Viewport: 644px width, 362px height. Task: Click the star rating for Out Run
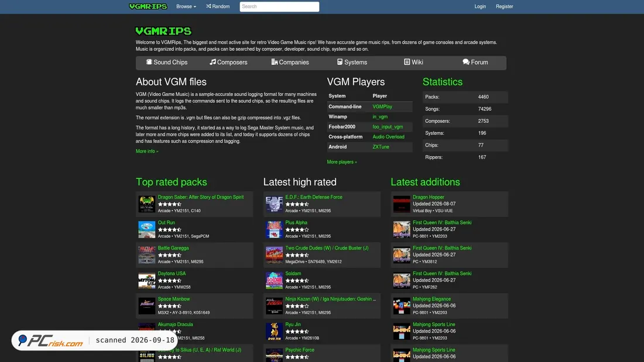(x=170, y=230)
